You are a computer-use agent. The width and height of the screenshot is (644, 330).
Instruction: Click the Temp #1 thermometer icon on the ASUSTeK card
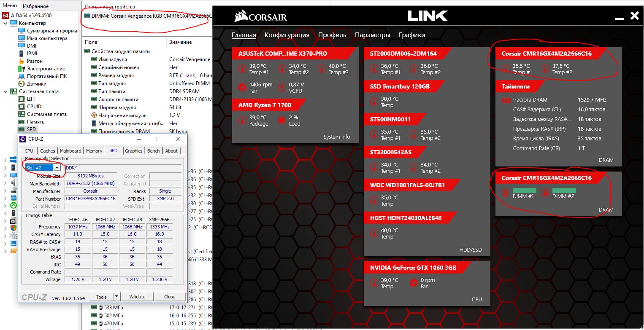click(242, 69)
